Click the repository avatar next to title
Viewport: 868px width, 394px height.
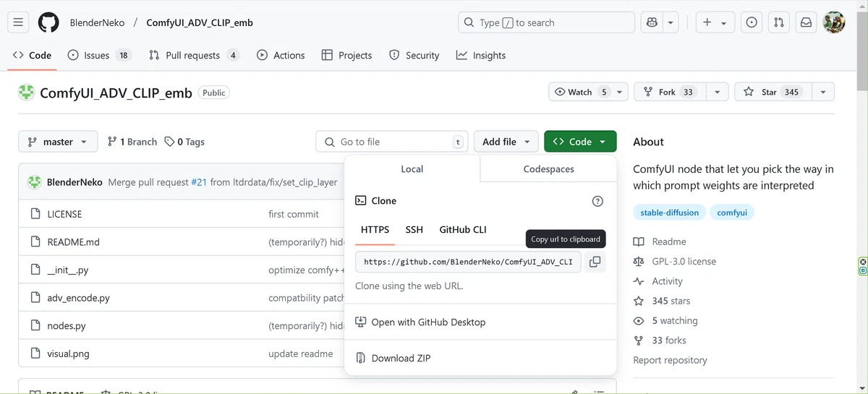(x=27, y=93)
